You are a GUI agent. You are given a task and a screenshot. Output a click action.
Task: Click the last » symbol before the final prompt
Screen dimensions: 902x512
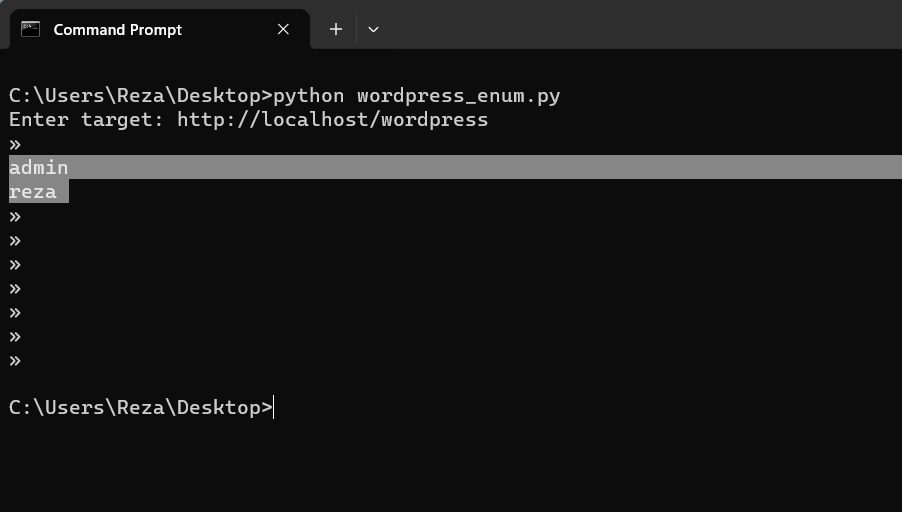click(15, 360)
